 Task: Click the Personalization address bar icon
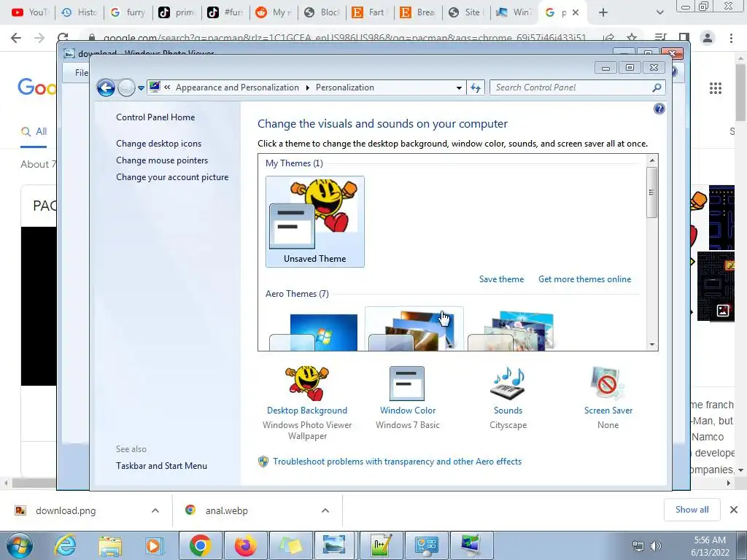[155, 87]
